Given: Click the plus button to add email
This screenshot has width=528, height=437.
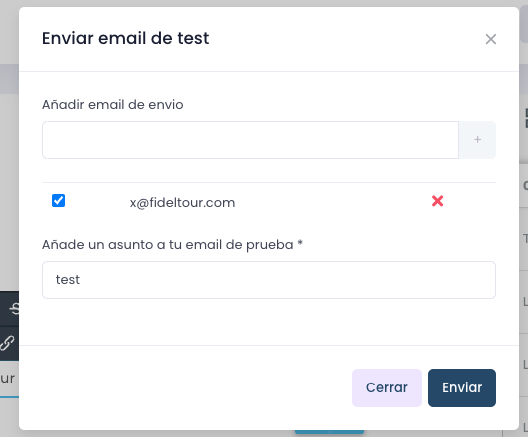Looking at the screenshot, I should [x=477, y=140].
